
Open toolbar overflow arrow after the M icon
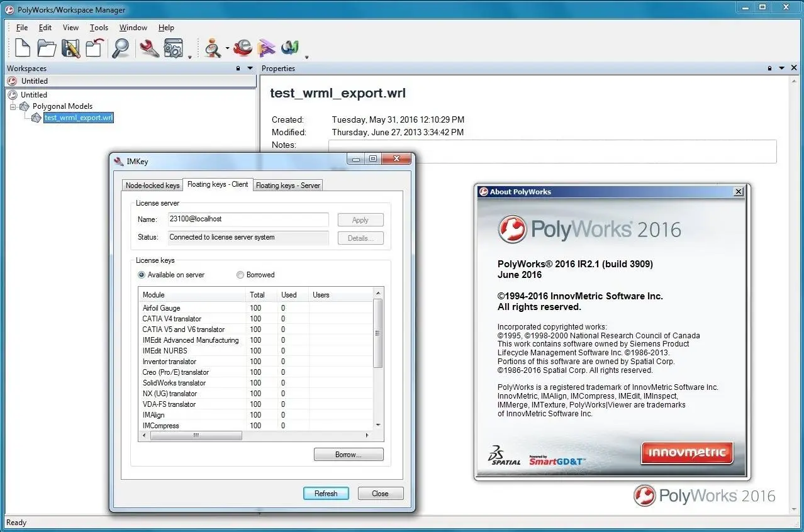[306, 57]
